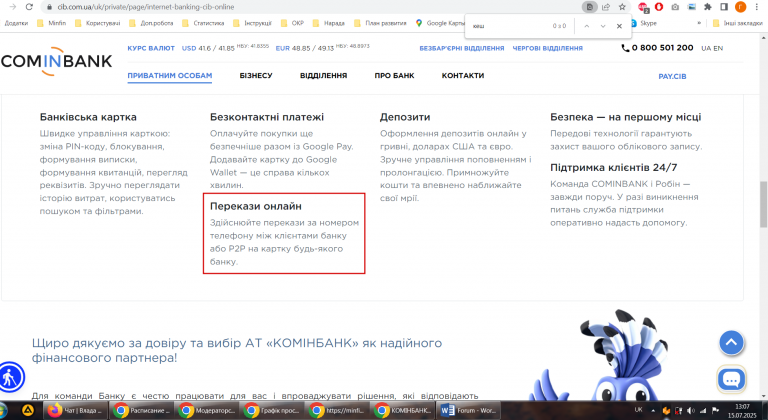Open the Інструкції bookmark folder
The image size is (768, 420).
[253, 23]
